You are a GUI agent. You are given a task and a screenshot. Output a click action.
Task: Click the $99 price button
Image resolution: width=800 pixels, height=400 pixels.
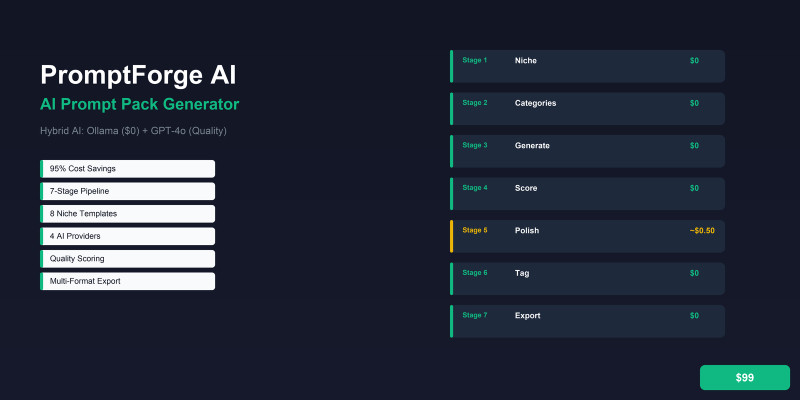[x=744, y=377]
